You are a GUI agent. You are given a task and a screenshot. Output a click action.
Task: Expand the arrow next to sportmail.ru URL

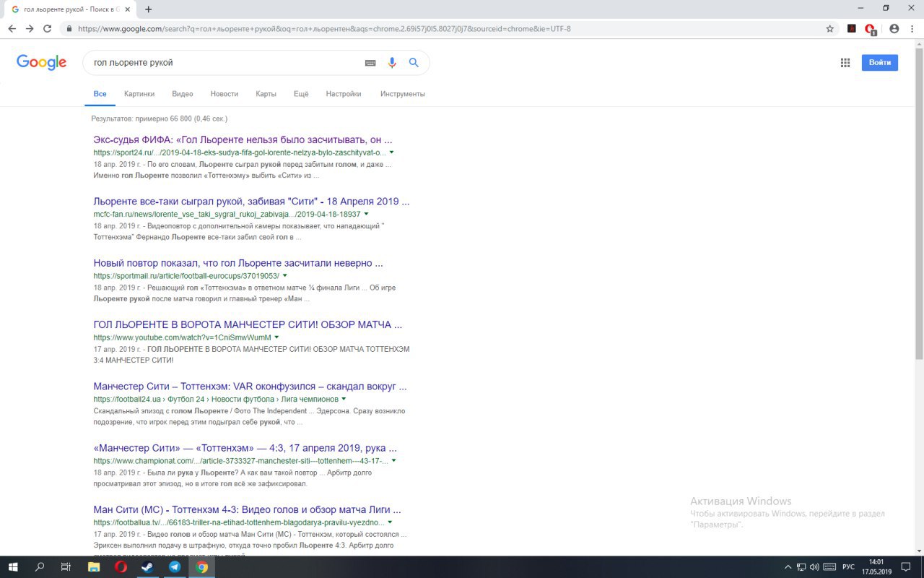[x=284, y=276]
